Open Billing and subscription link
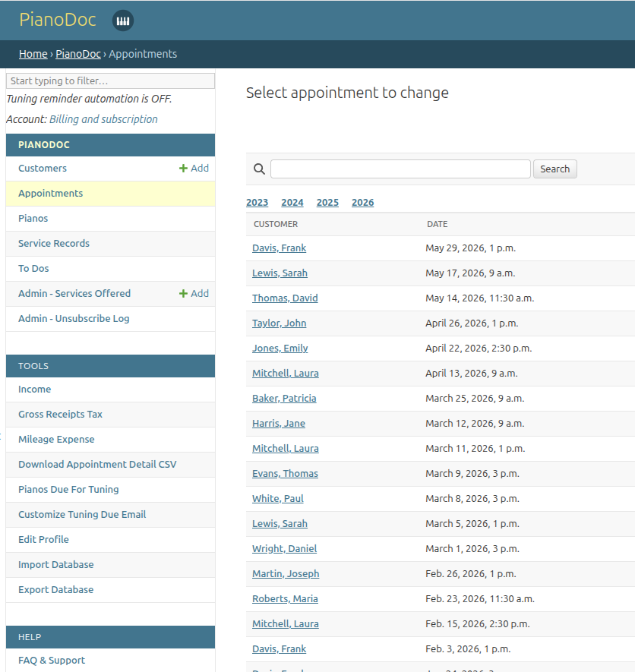The width and height of the screenshot is (635, 672). click(x=103, y=119)
